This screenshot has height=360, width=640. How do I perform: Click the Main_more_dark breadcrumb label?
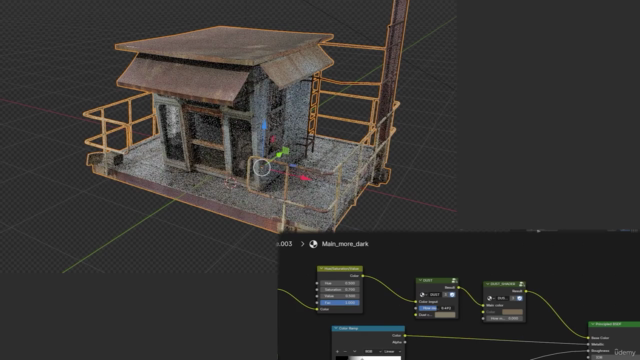tap(345, 244)
